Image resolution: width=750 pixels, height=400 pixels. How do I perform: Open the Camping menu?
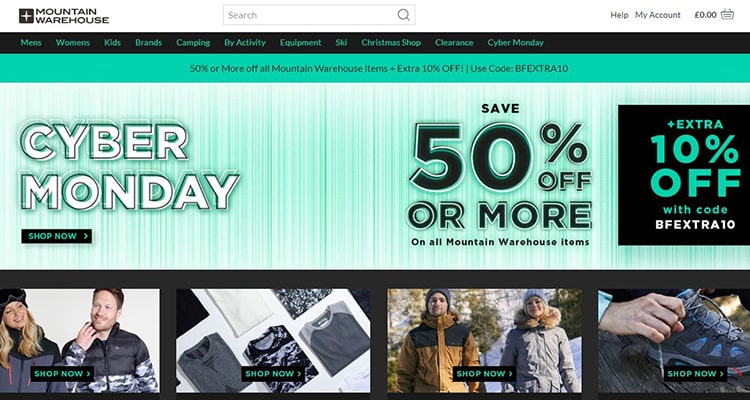point(193,43)
